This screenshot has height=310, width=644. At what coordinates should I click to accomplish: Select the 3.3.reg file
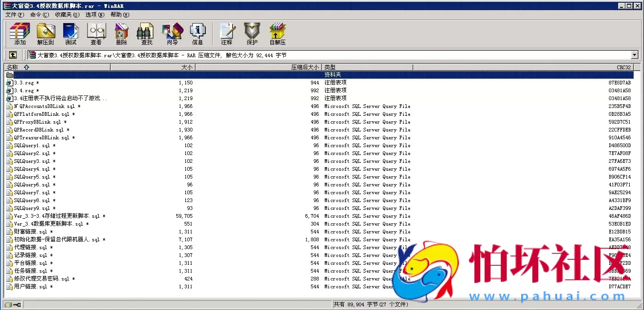tap(24, 83)
